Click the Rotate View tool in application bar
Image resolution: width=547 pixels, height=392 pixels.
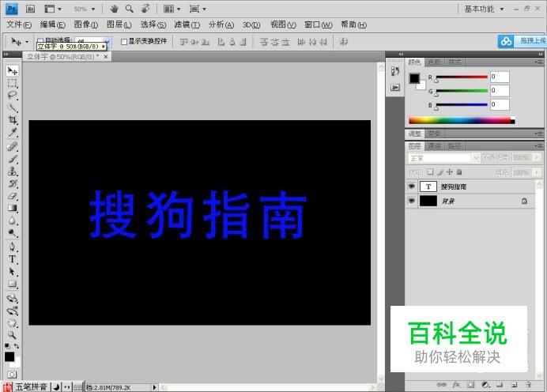(145, 9)
